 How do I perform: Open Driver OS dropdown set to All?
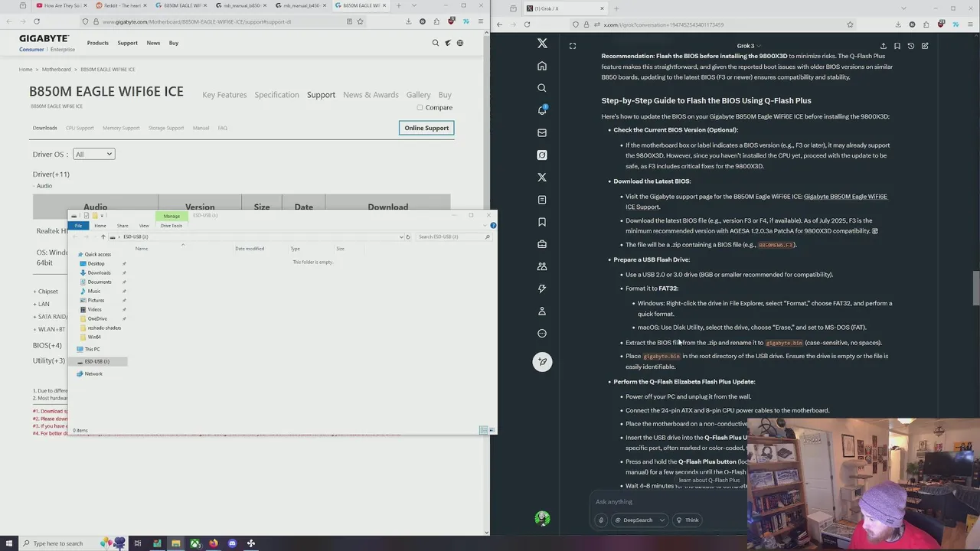93,154
